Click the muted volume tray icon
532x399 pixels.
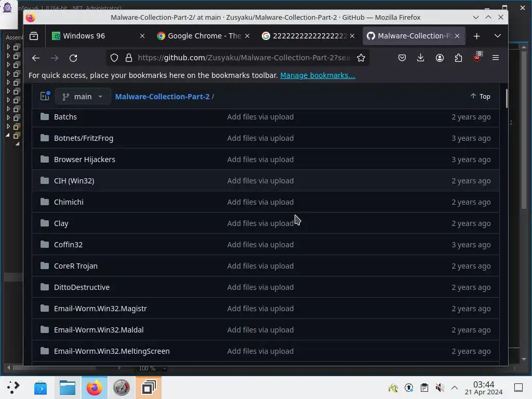pyautogui.click(x=440, y=388)
